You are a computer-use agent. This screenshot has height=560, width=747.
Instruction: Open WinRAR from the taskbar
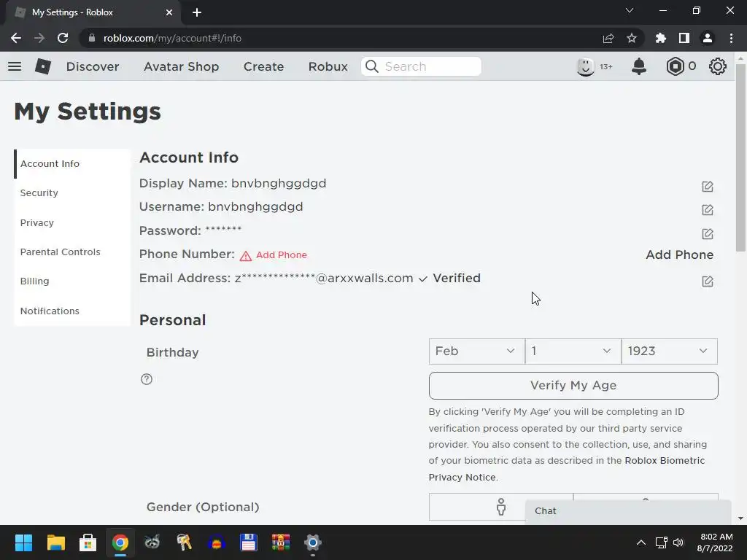pyautogui.click(x=281, y=542)
